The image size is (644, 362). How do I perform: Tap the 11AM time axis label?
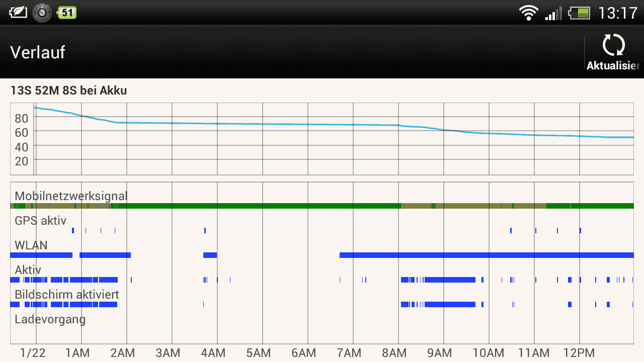[534, 353]
